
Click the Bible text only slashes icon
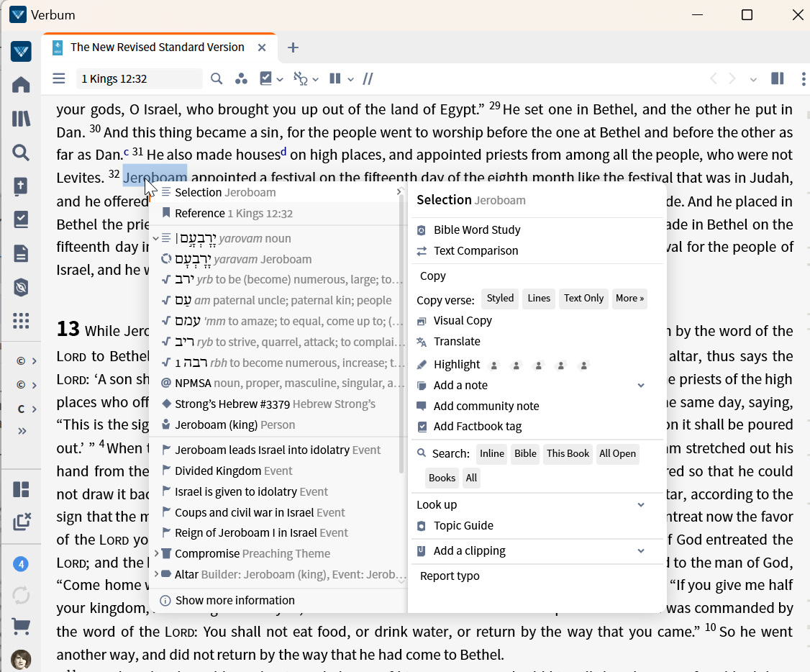[368, 78]
